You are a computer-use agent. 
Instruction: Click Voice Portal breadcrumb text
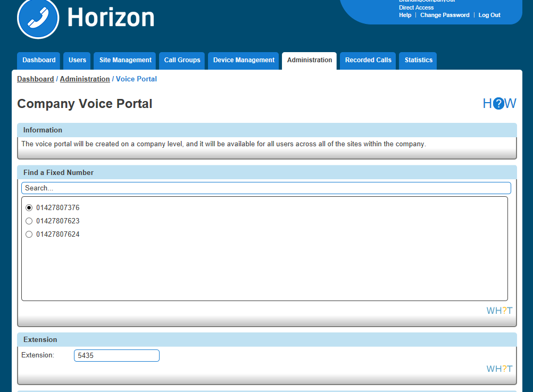136,79
